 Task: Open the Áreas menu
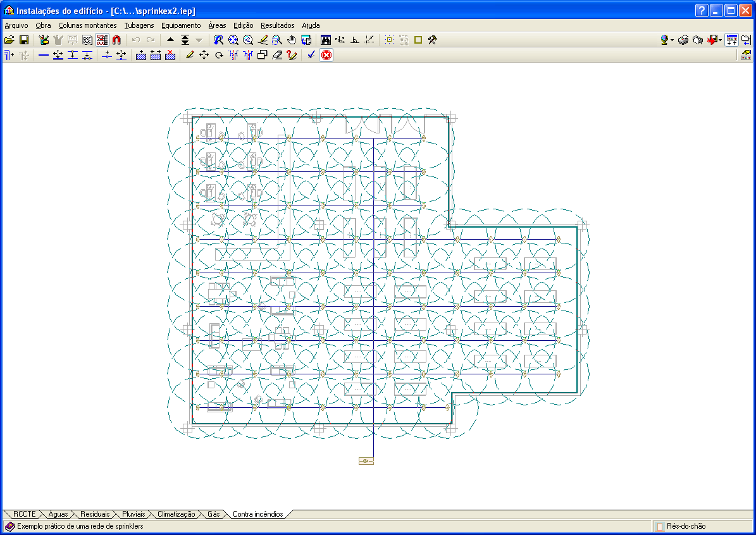[x=217, y=25]
